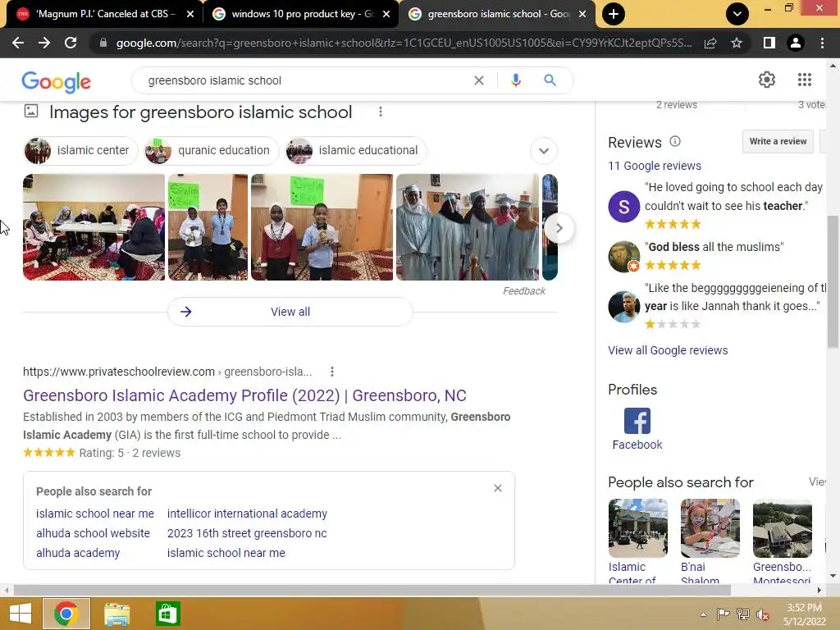Bookmark this page with the star icon
This screenshot has width=840, height=630.
pos(737,43)
